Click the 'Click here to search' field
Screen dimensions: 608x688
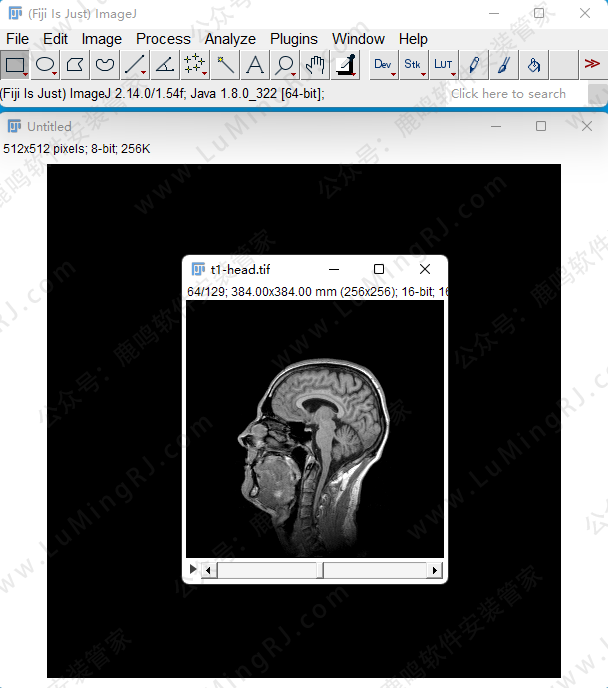[x=508, y=94]
